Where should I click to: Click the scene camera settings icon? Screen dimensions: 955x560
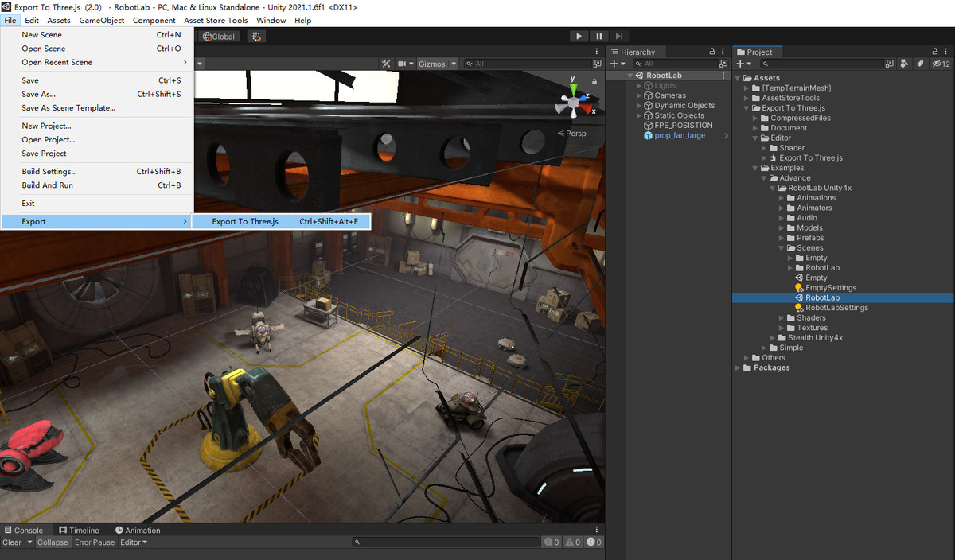[x=403, y=64]
